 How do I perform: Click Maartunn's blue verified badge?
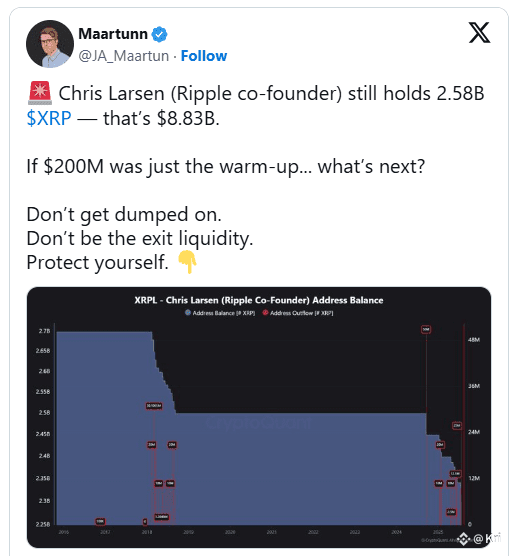point(160,34)
